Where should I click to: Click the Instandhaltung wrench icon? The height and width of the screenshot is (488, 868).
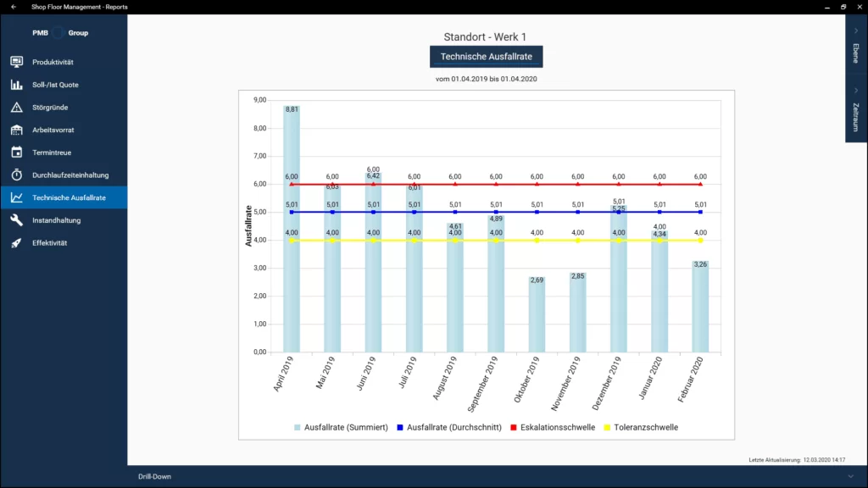point(16,220)
